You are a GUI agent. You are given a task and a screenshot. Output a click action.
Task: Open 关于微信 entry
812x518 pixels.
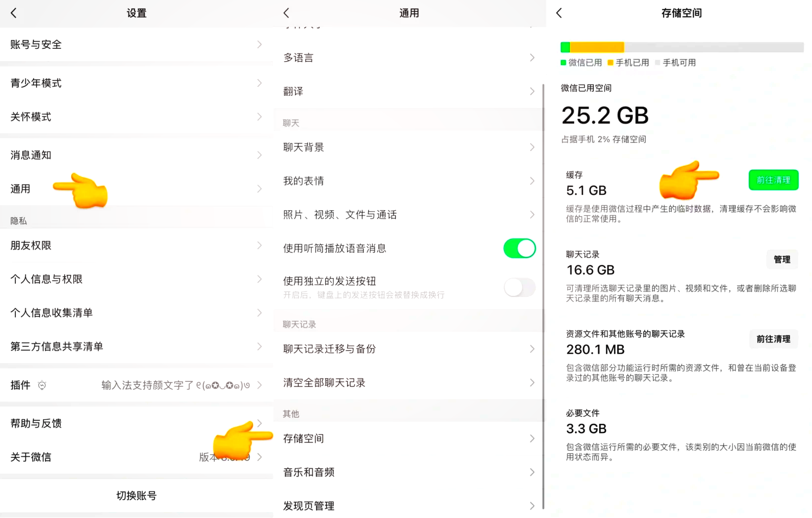pyautogui.click(x=136, y=457)
